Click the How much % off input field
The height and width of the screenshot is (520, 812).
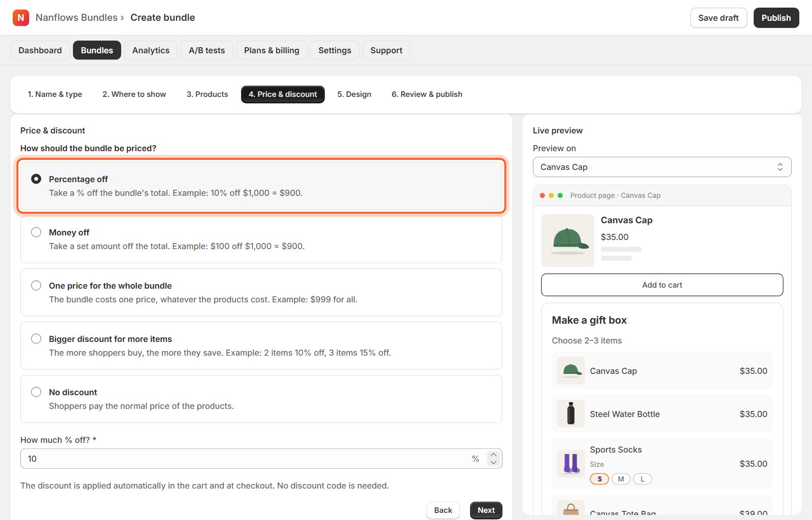click(261, 459)
